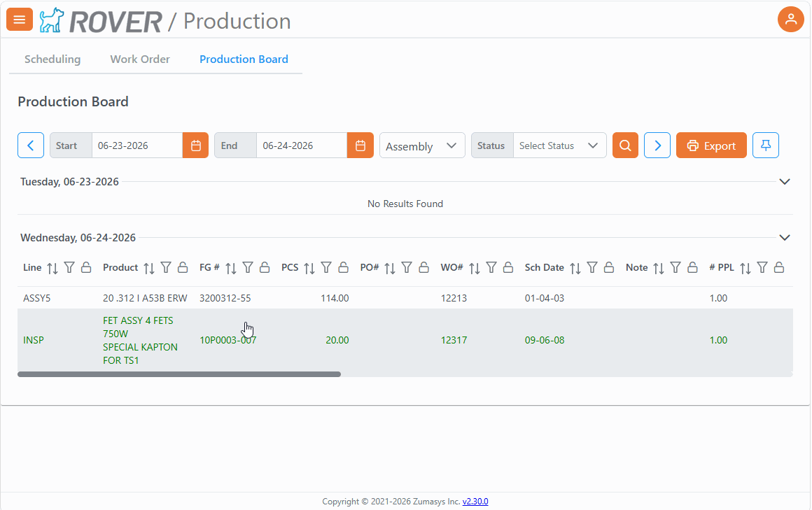The width and height of the screenshot is (812, 510).
Task: Open the Select Status dropdown
Action: (x=560, y=146)
